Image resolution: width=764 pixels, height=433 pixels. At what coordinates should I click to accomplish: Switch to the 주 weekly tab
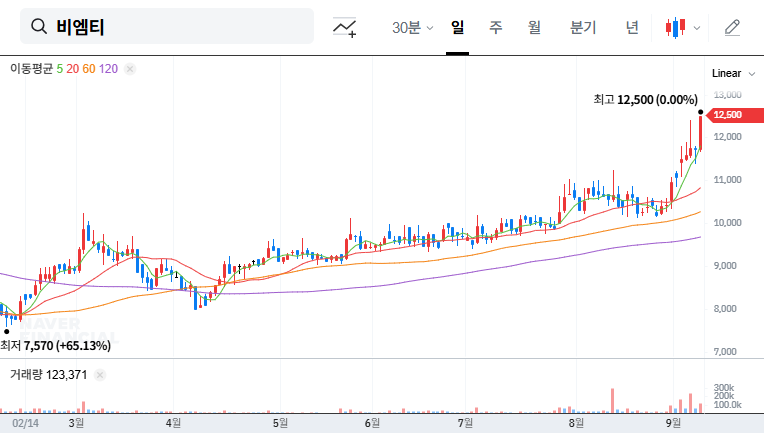(x=495, y=27)
